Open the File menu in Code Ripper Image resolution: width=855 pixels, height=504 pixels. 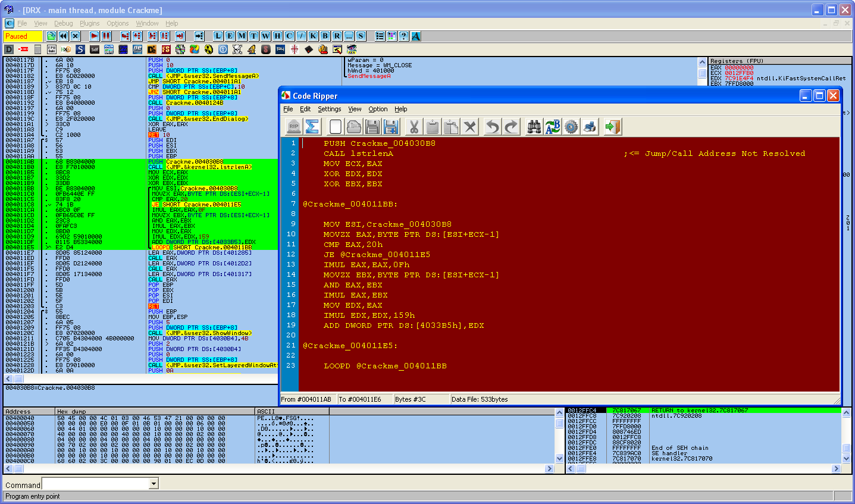(288, 109)
